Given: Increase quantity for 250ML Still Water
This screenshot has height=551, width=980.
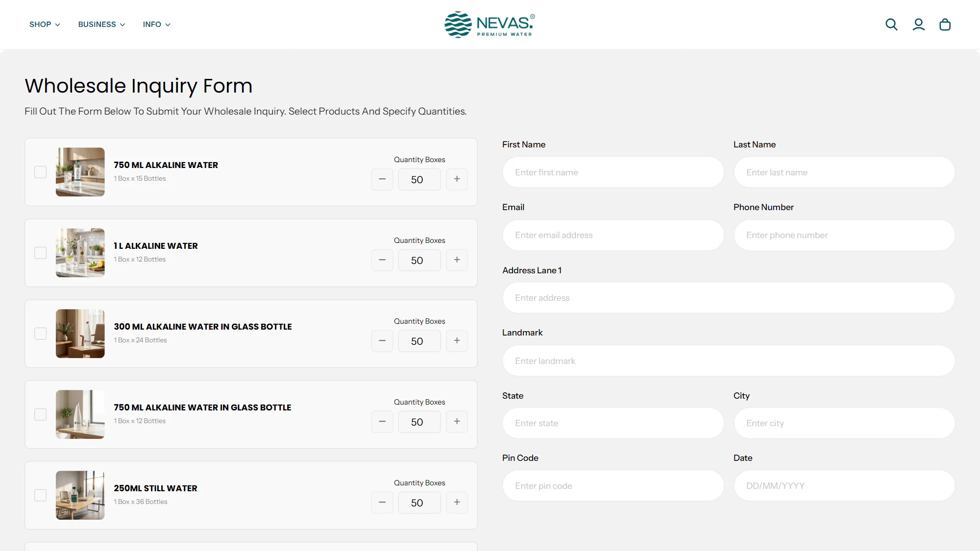Looking at the screenshot, I should pyautogui.click(x=457, y=503).
